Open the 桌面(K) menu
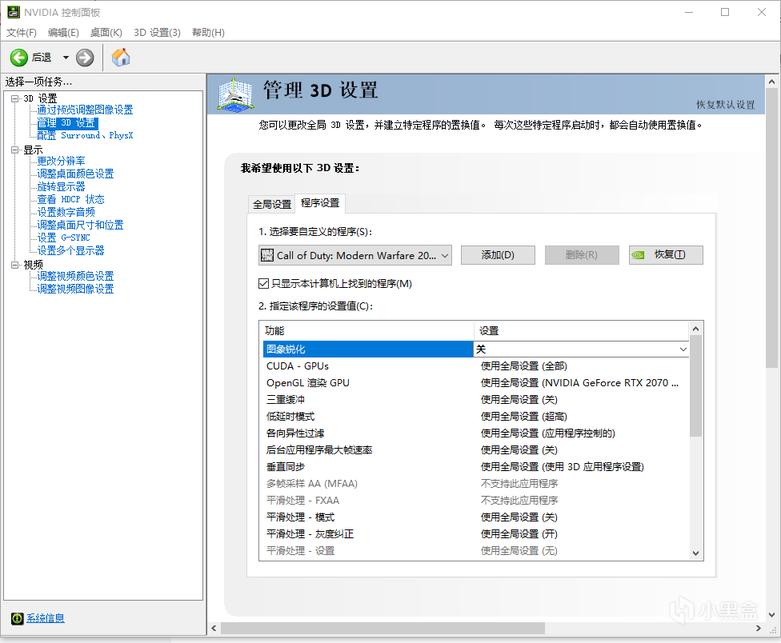Screen dimensions: 781x643 click(106, 32)
